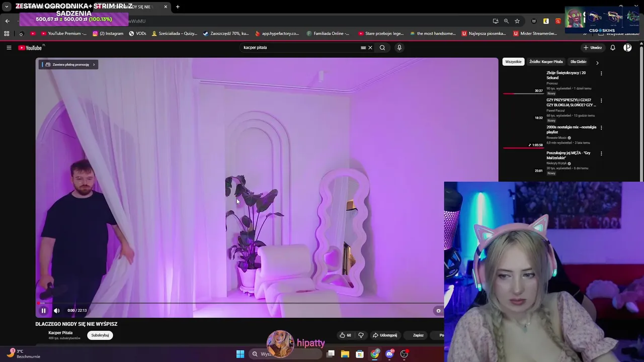
Task: Open the OBS icon on the taskbar
Action: [404, 354]
